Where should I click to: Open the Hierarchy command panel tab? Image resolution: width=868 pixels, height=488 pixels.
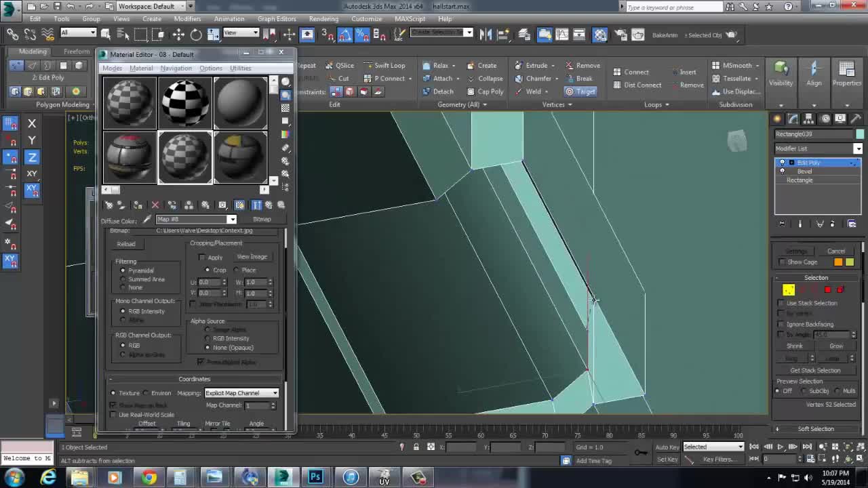point(809,119)
